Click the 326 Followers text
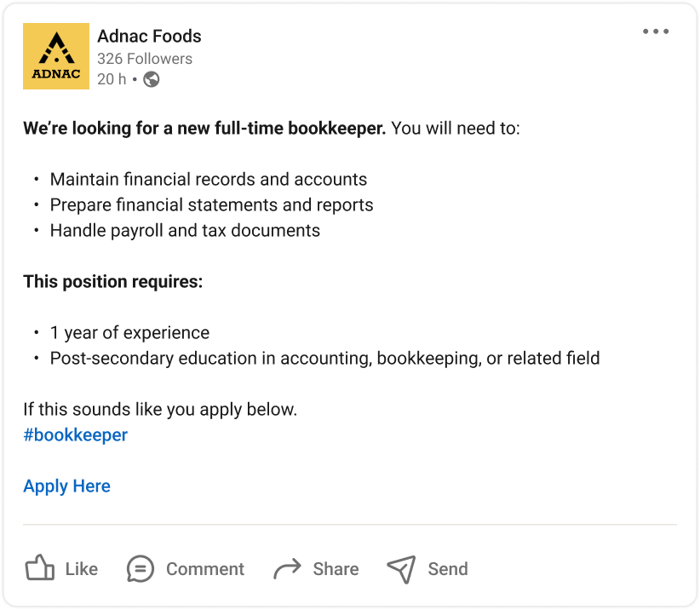This screenshot has width=700, height=610. coord(145,59)
